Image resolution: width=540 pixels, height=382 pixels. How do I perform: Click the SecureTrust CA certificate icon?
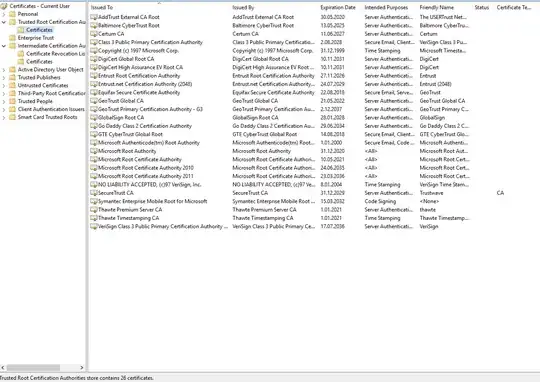(94, 193)
